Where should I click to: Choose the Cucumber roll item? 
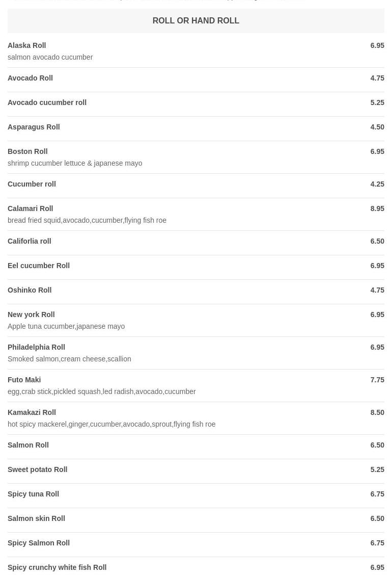click(32, 184)
